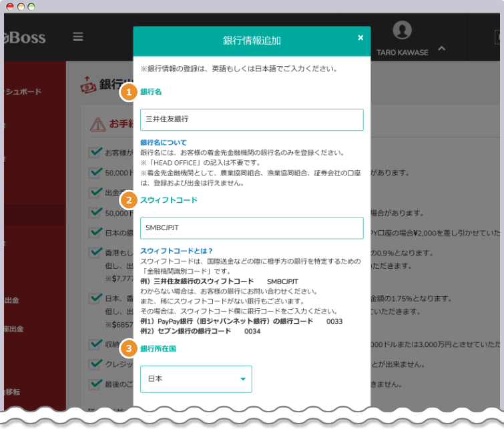
Task: Open the hamburger menu in the header
Action: (78, 37)
